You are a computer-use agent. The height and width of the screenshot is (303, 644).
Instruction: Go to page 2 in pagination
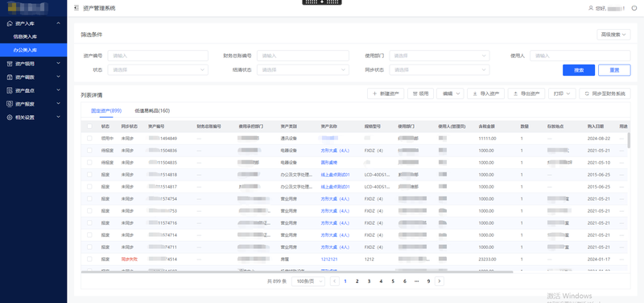357,281
